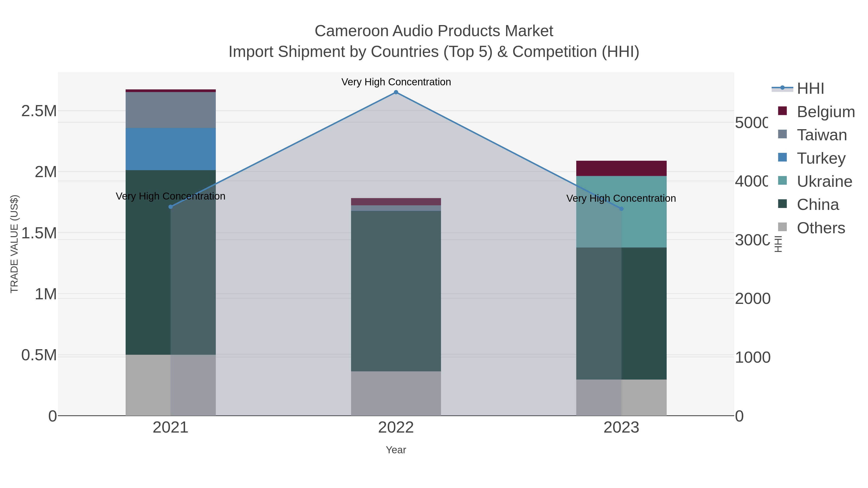Click the TRADE VALUE (US$) axis title

point(14,244)
